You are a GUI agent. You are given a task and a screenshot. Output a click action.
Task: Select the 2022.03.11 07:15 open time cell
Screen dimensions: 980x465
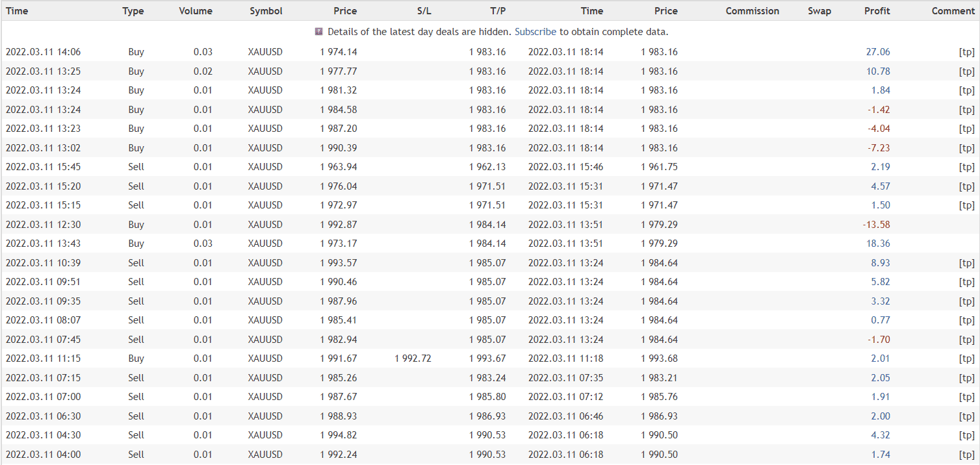pos(44,378)
